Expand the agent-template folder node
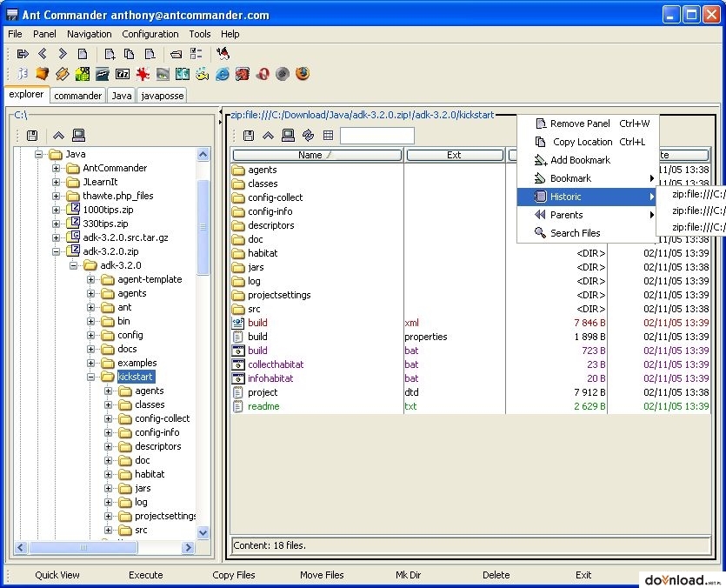726x588 pixels. (90, 279)
